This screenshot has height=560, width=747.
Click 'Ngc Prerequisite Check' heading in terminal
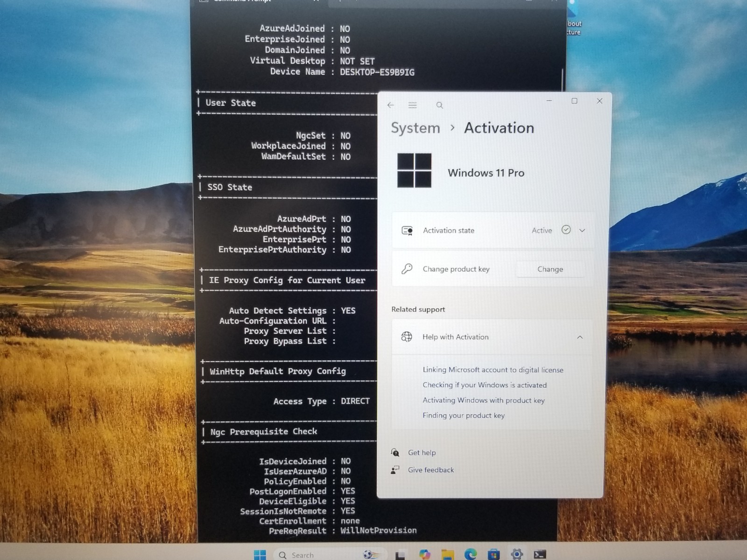pyautogui.click(x=264, y=432)
